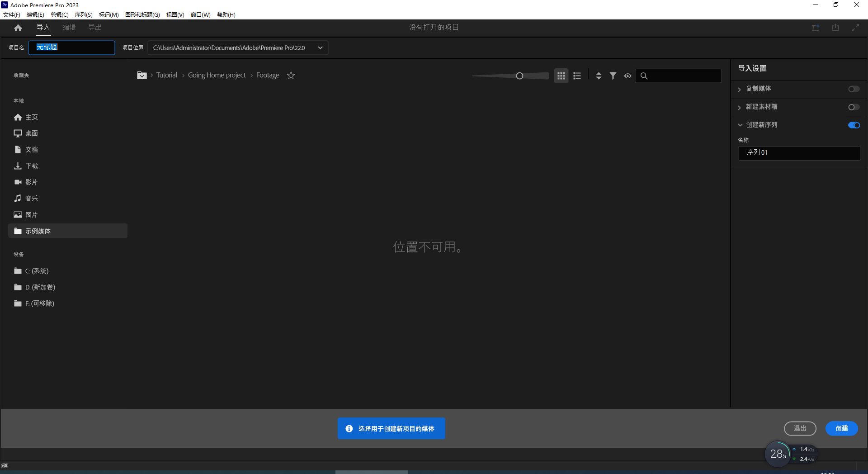Go to Going Home project breadcrumb
This screenshot has width=868, height=474.
click(x=217, y=75)
